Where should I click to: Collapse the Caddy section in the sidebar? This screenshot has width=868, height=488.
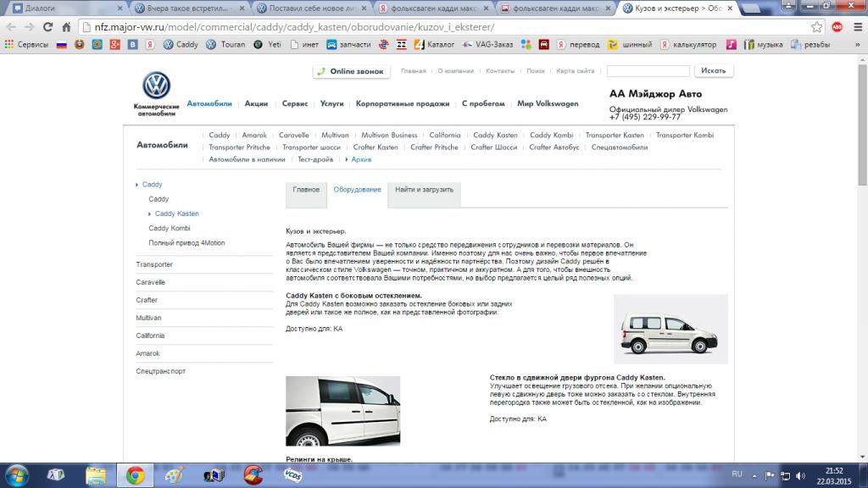pyautogui.click(x=152, y=185)
